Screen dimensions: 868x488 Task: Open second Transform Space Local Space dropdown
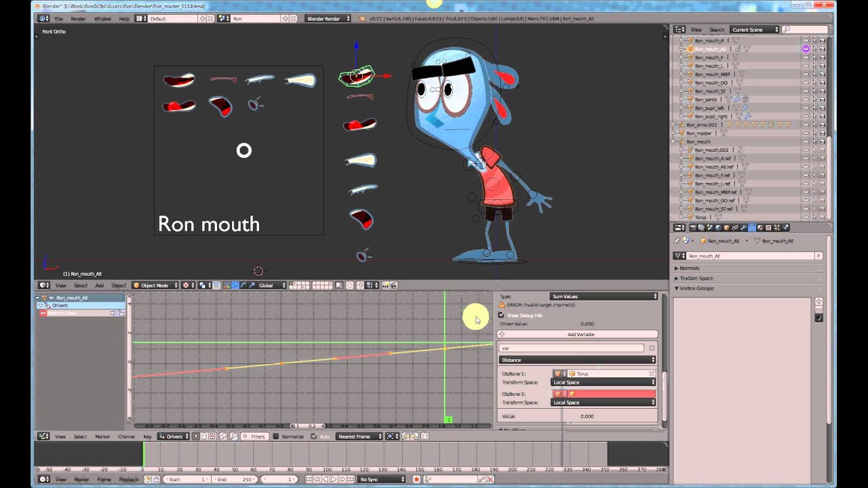tap(603, 403)
